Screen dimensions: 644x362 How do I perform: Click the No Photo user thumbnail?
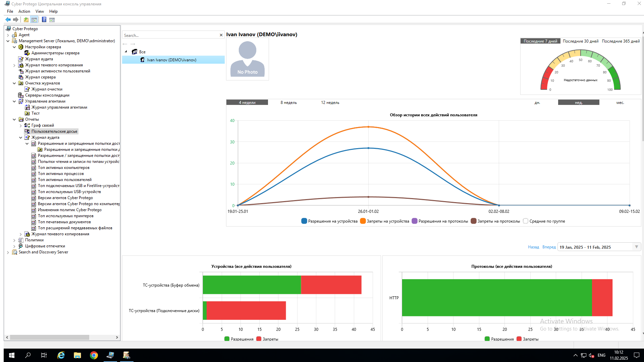point(248,59)
